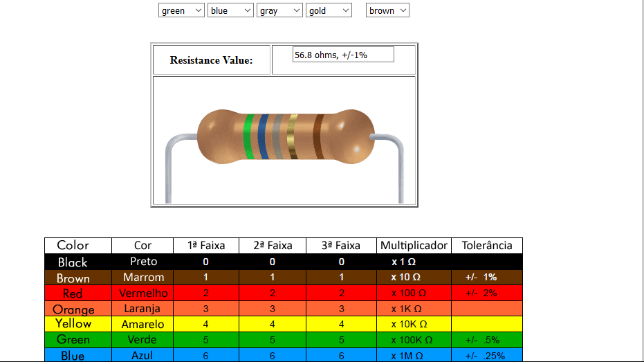This screenshot has width=644, height=362.
Task: Click the '+/- .5%' tolerance cell
Action: click(x=487, y=340)
